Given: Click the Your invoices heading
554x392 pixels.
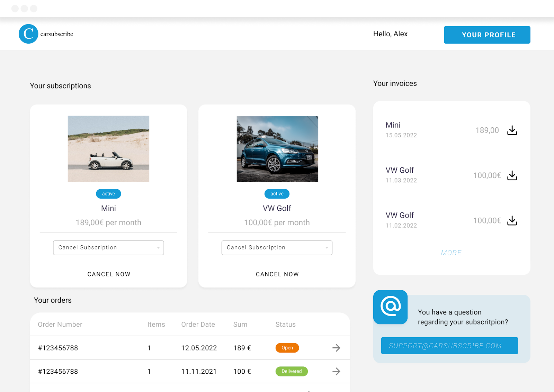Looking at the screenshot, I should click(x=395, y=83).
